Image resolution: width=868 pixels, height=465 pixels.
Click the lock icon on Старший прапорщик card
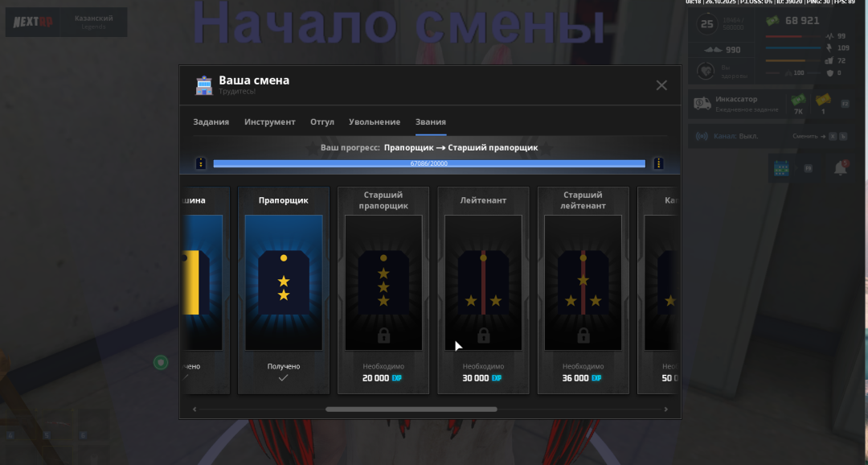coord(383,335)
